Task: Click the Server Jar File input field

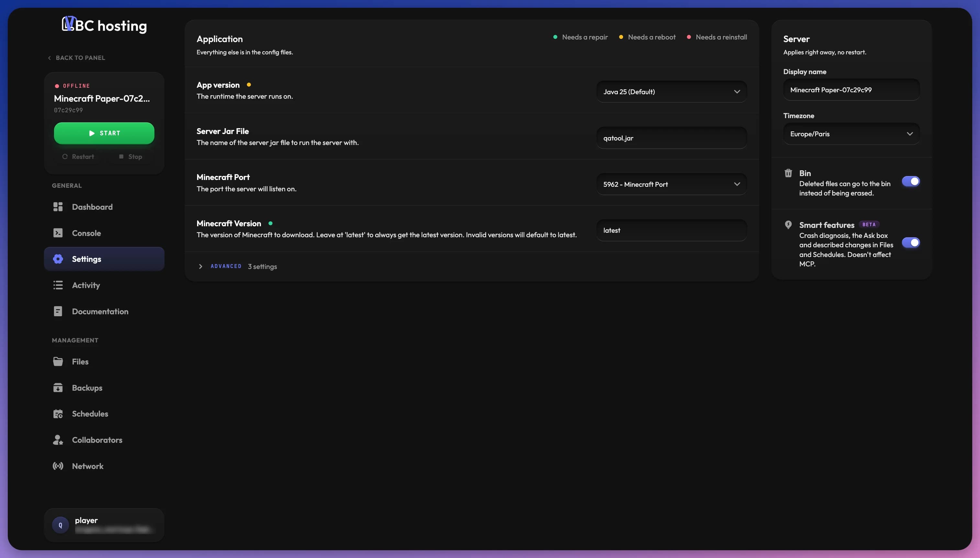Action: 672,138
